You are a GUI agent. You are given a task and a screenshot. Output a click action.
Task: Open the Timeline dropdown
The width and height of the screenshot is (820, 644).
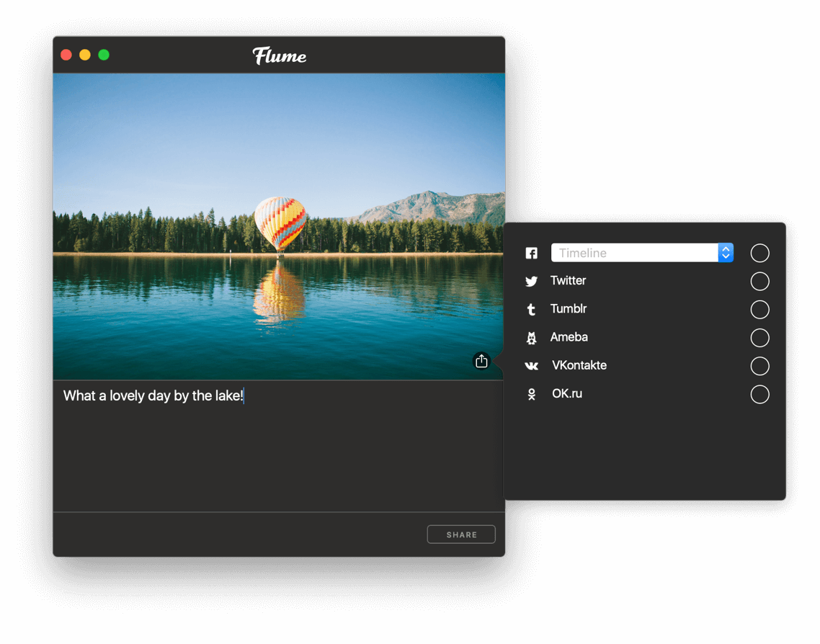pos(642,253)
